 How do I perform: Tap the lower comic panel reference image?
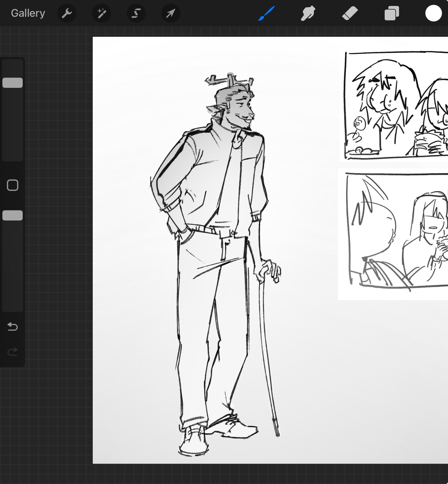[393, 234]
